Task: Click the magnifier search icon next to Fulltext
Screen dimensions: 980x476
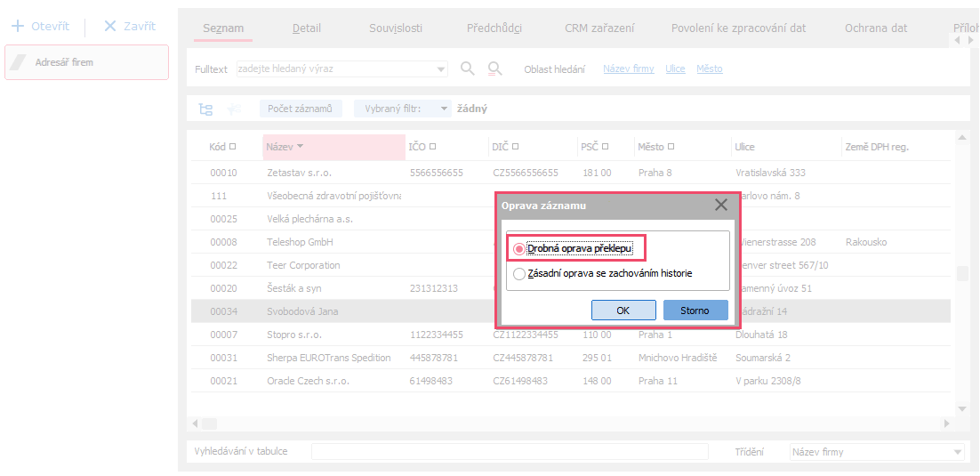Action: click(x=468, y=69)
